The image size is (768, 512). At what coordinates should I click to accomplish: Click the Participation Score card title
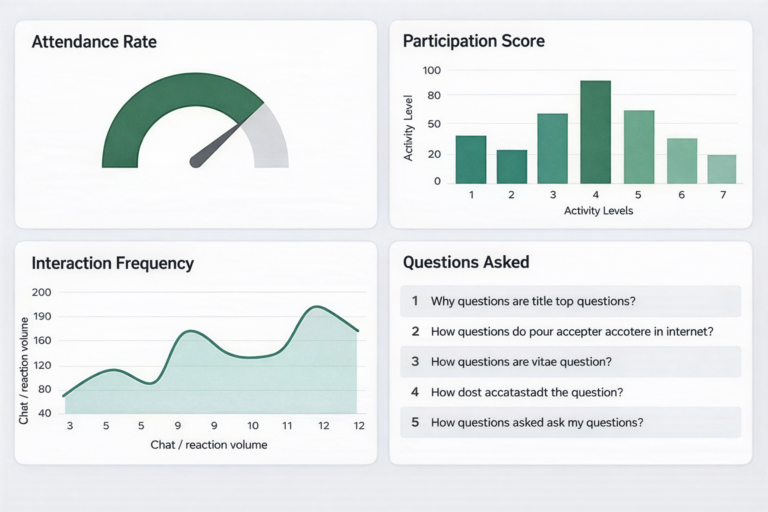pyautogui.click(x=473, y=41)
